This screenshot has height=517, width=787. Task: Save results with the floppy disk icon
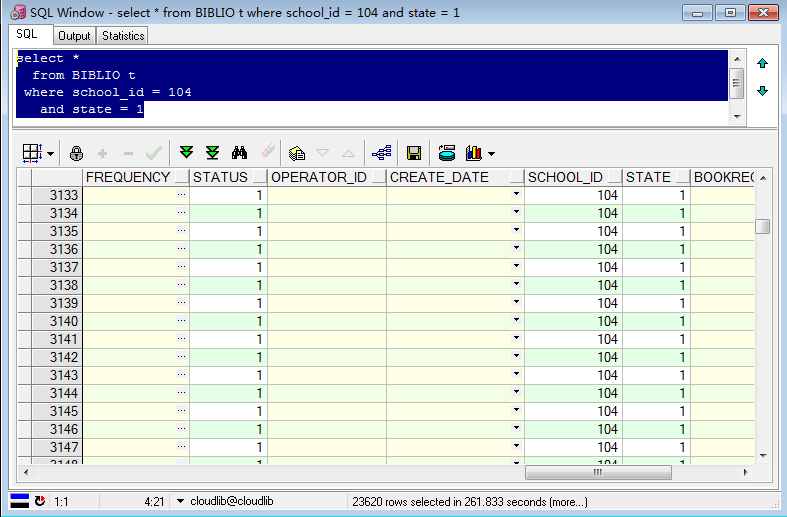pos(413,153)
